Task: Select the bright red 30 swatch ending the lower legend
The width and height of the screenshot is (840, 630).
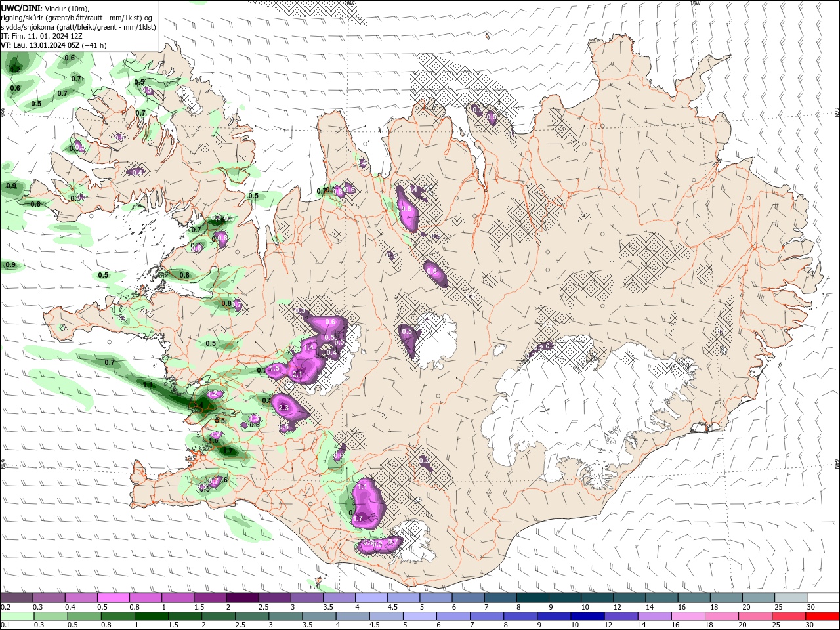Action: point(822,616)
